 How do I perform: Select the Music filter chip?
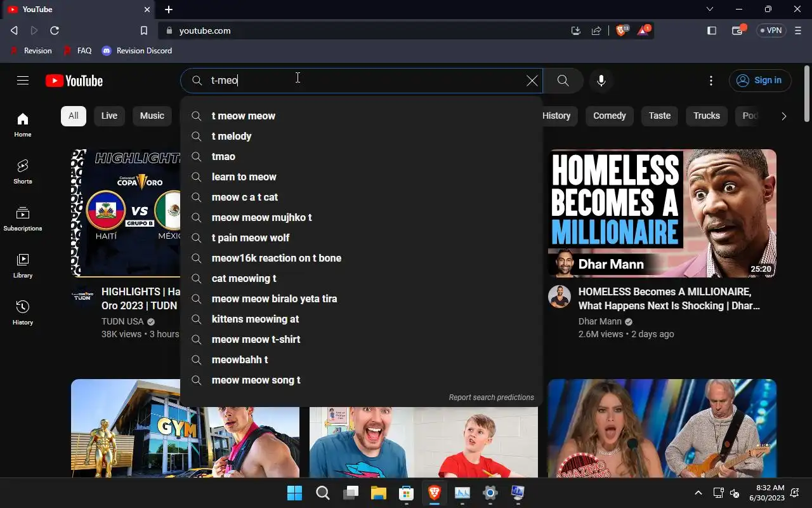152,116
